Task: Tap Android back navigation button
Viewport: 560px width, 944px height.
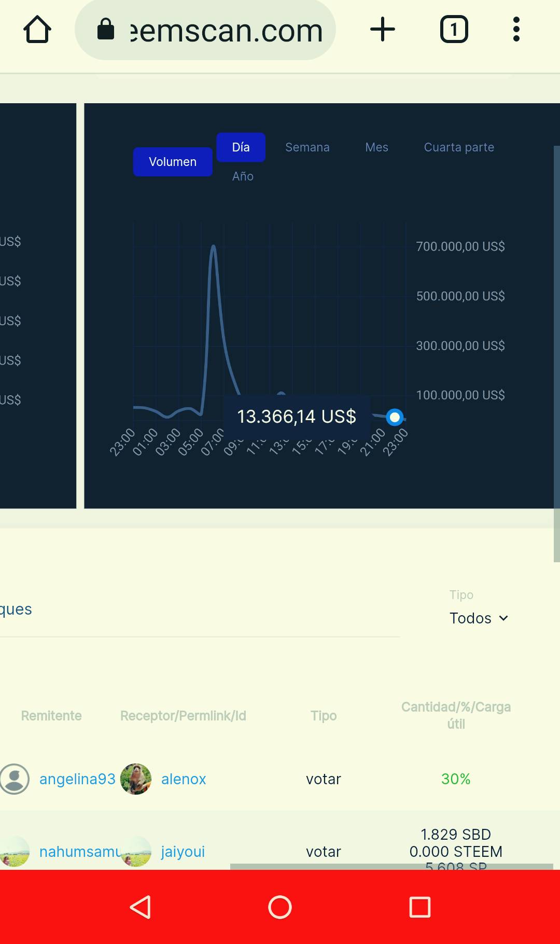Action: (x=141, y=907)
